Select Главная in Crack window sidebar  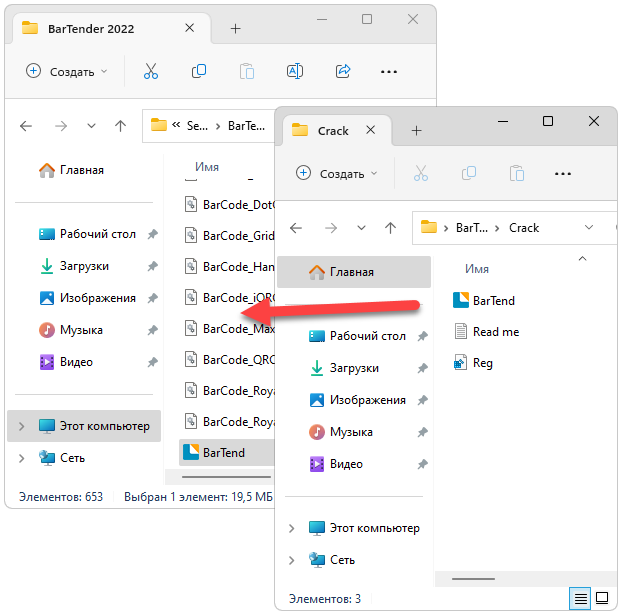[354, 272]
